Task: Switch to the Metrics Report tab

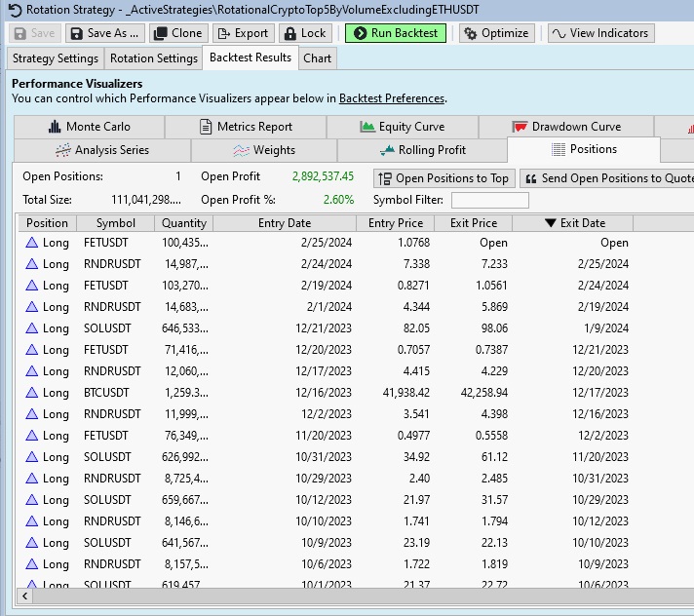Action: [246, 127]
